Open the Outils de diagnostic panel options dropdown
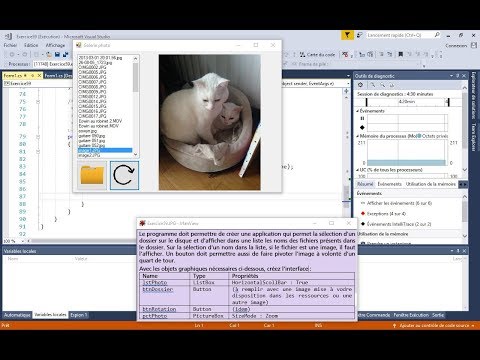 [x=451, y=76]
